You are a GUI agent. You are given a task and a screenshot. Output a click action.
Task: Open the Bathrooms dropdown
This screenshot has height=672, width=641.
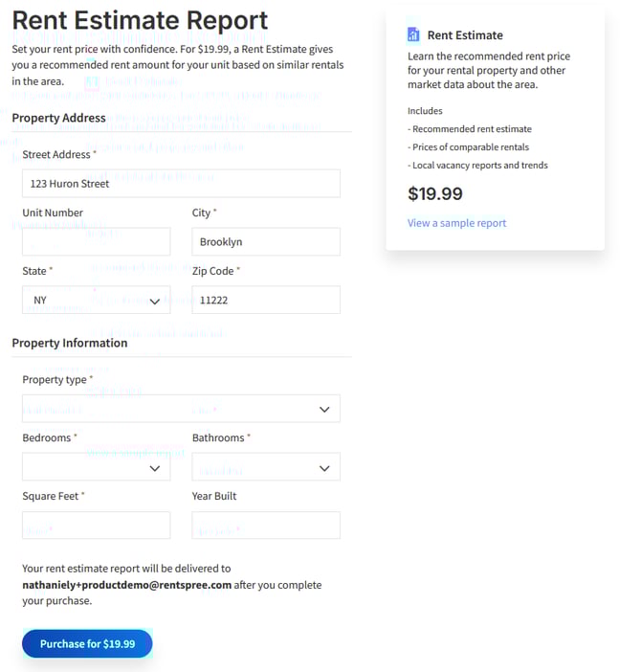click(266, 467)
